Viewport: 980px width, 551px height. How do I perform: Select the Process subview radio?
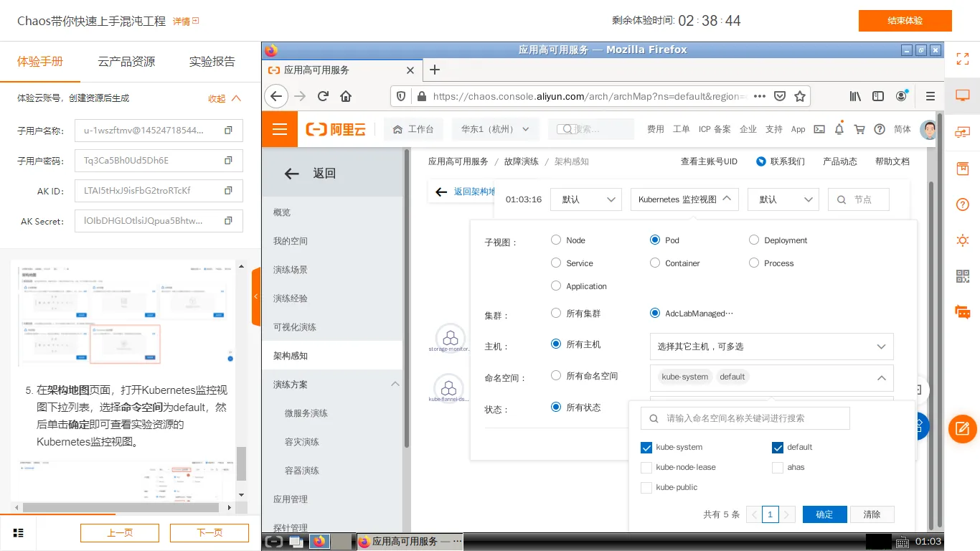pyautogui.click(x=754, y=263)
